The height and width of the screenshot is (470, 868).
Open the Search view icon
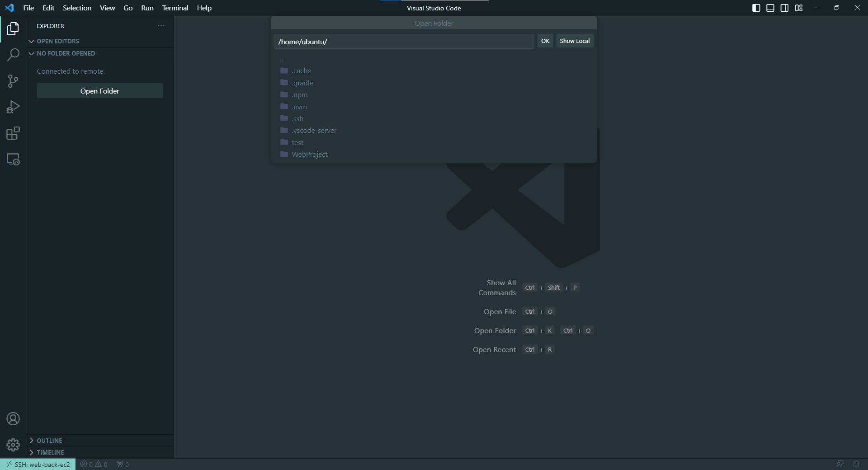point(13,55)
